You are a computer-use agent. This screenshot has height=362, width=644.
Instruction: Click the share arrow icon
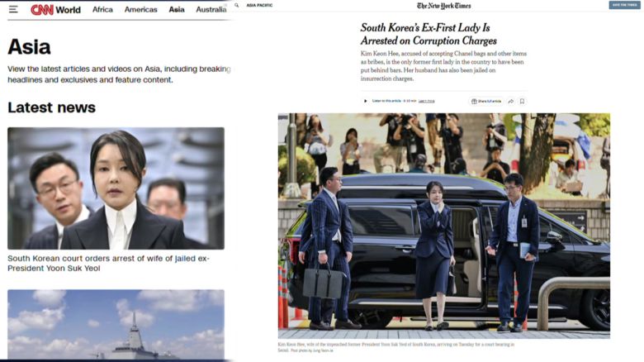(511, 101)
